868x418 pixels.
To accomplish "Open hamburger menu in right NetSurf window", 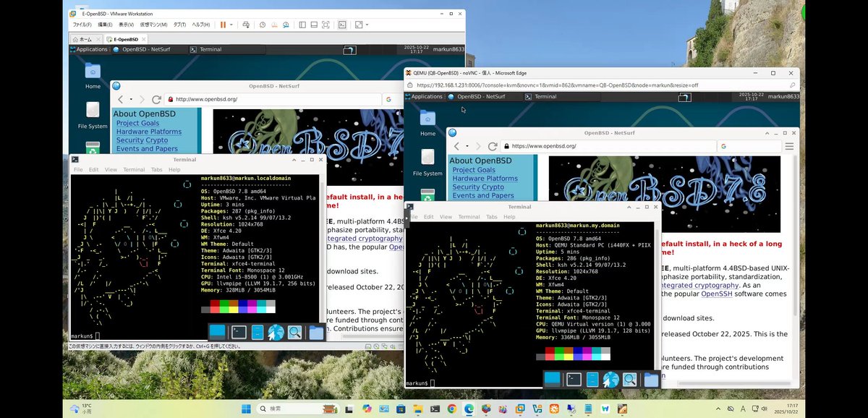I will click(x=789, y=146).
